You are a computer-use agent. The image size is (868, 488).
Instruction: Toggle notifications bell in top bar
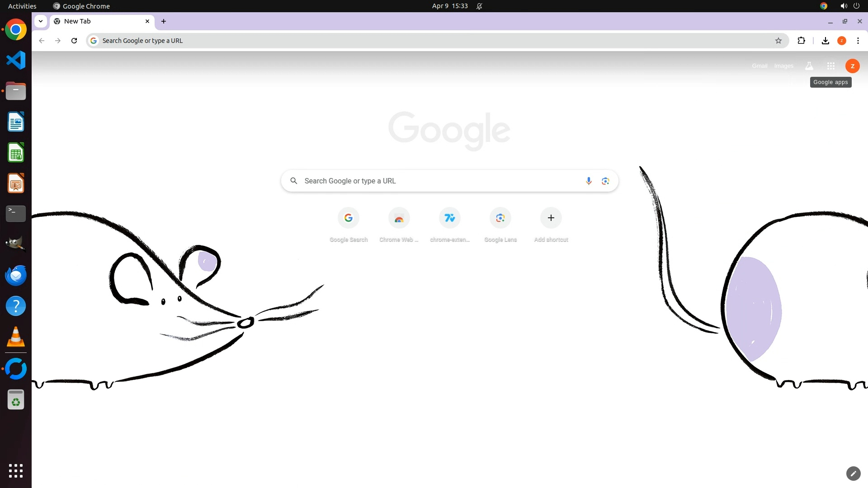[x=479, y=6]
